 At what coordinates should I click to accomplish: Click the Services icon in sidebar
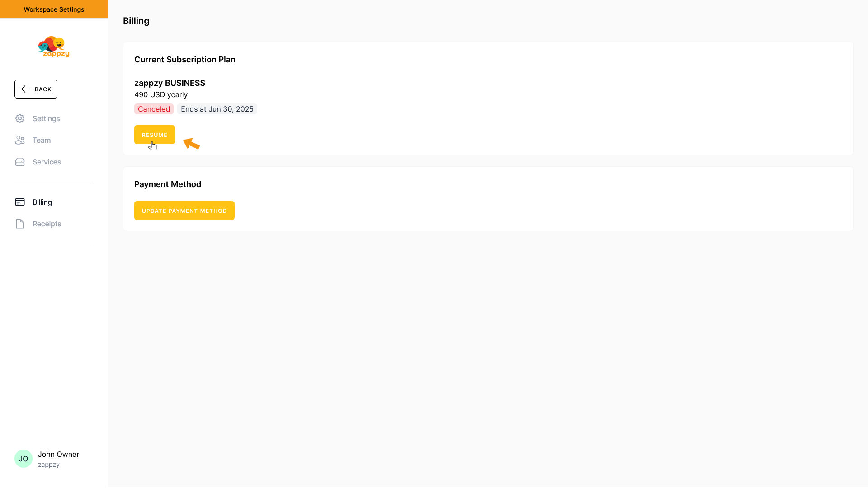point(20,162)
